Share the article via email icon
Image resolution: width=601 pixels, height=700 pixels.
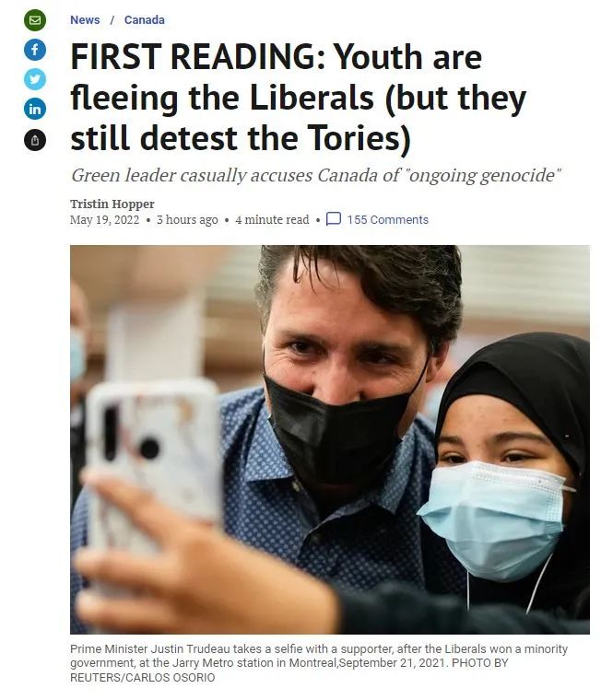point(35,20)
